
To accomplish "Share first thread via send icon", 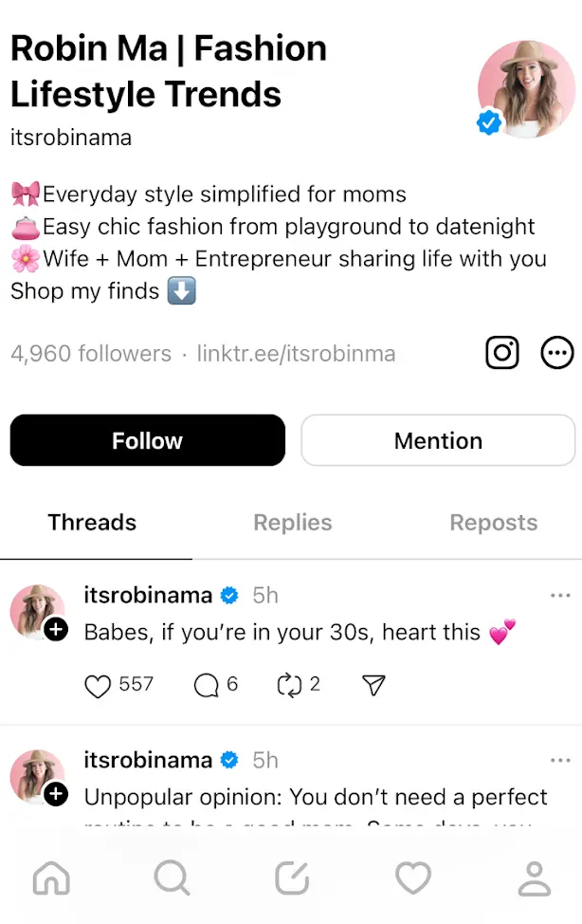I will (374, 685).
